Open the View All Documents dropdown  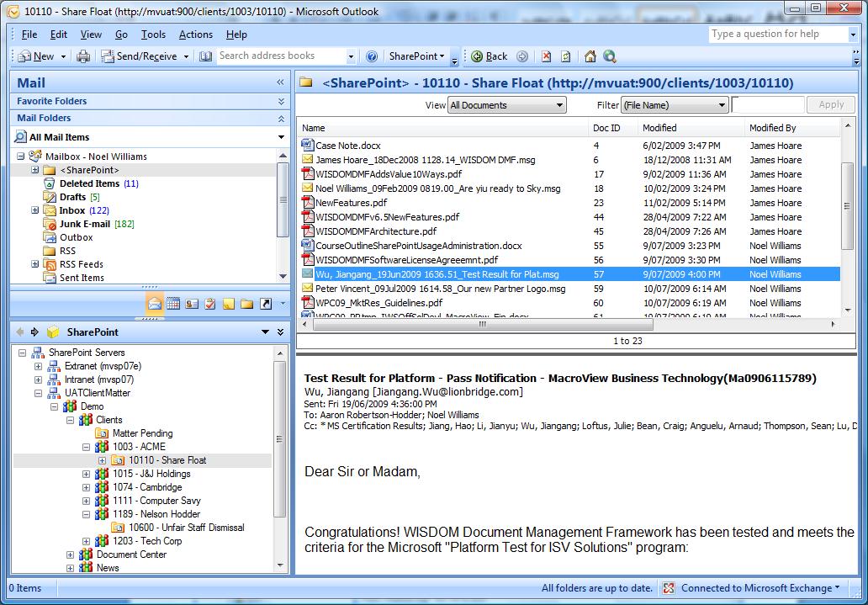pos(506,104)
